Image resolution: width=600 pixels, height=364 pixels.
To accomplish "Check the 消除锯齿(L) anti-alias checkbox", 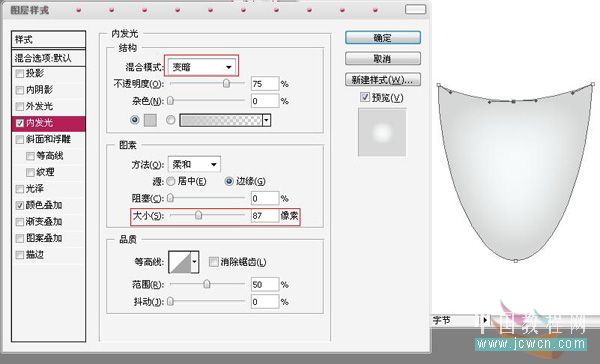I will tap(214, 262).
